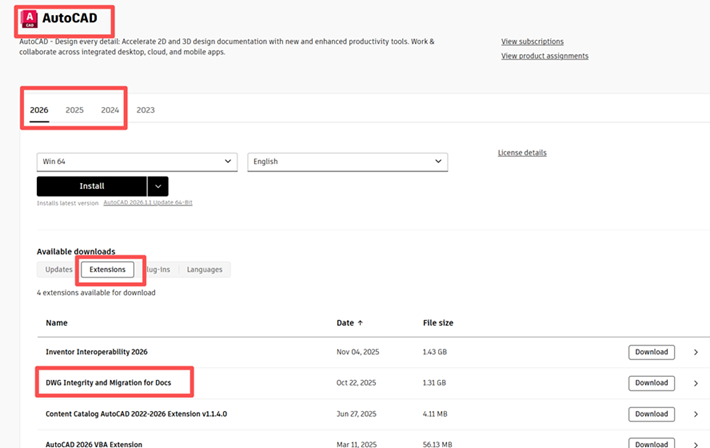Switch to the 2024 version tab

tap(110, 110)
